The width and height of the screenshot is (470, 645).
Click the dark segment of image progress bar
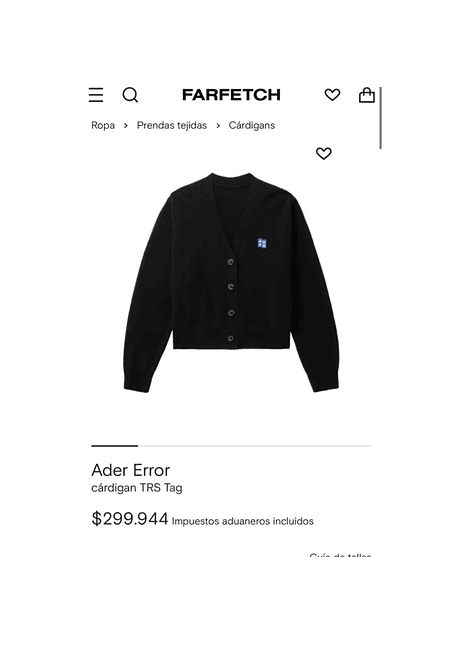pyautogui.click(x=114, y=445)
